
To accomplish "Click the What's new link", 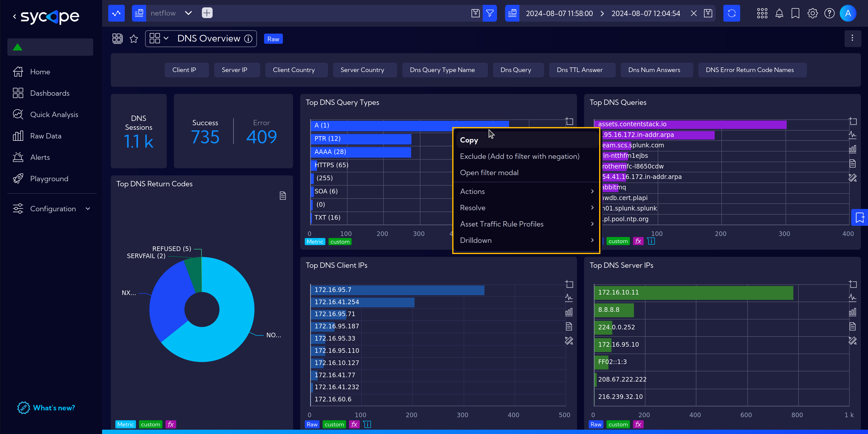I will [46, 408].
